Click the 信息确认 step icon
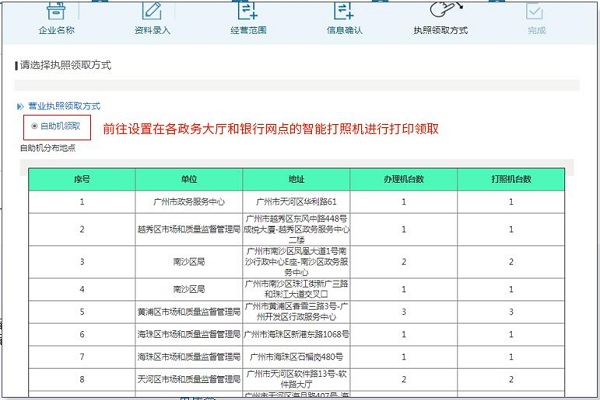600x400 pixels. pos(344,10)
